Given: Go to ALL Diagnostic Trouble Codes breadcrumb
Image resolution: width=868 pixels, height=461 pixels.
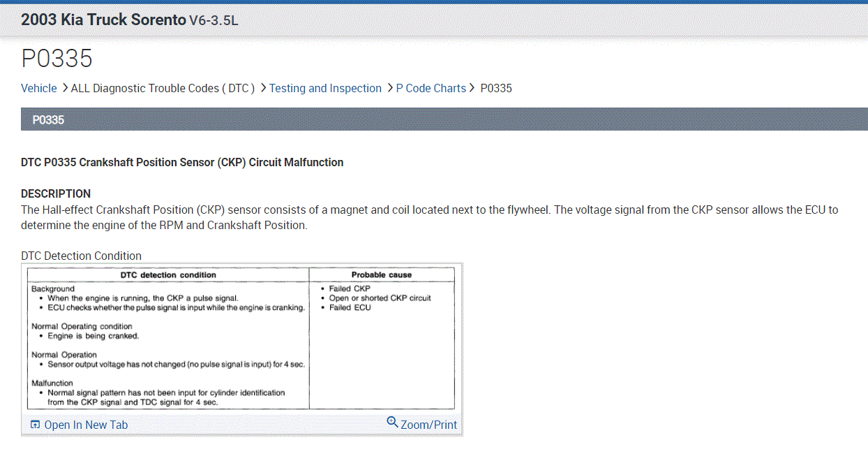Looking at the screenshot, I should tap(163, 88).
